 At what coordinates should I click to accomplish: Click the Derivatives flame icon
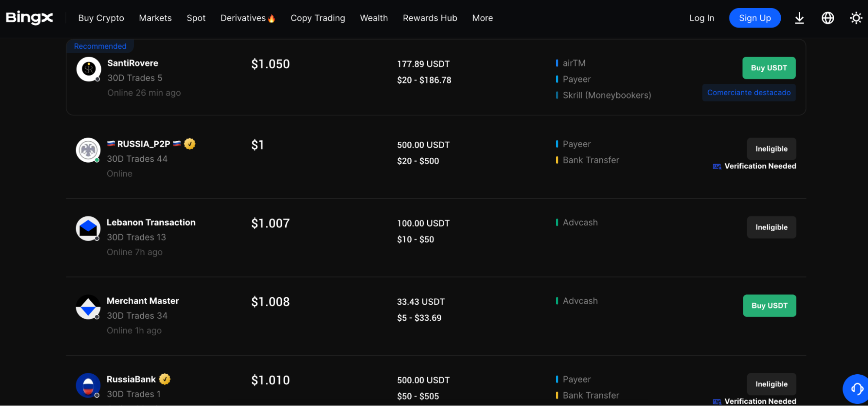[272, 18]
